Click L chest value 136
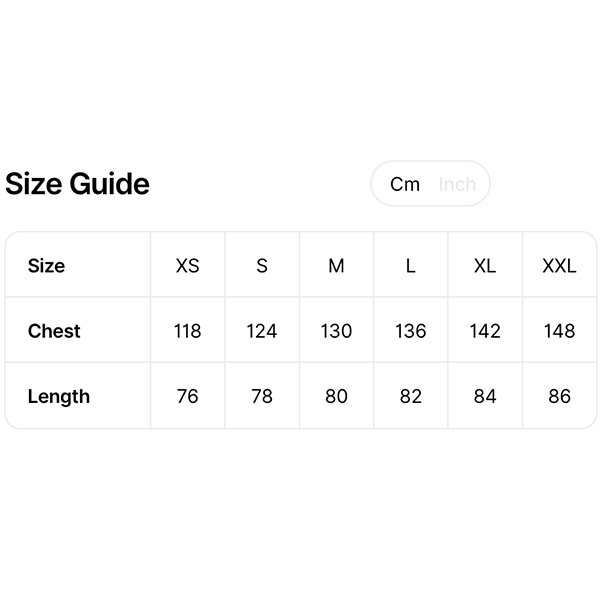The height and width of the screenshot is (600, 600). tap(411, 331)
